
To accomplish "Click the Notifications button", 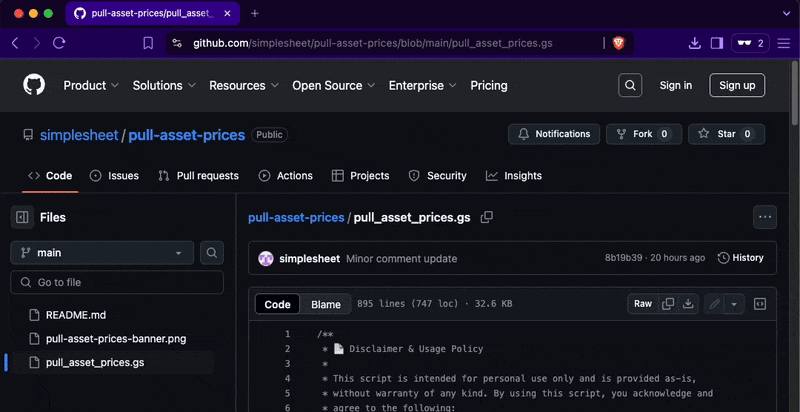I will [554, 134].
